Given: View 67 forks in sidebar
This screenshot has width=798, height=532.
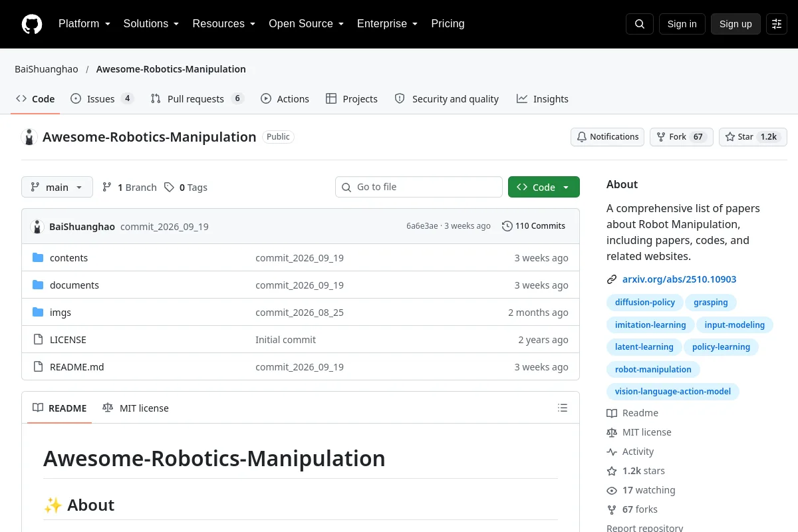Looking at the screenshot, I should [x=632, y=509].
